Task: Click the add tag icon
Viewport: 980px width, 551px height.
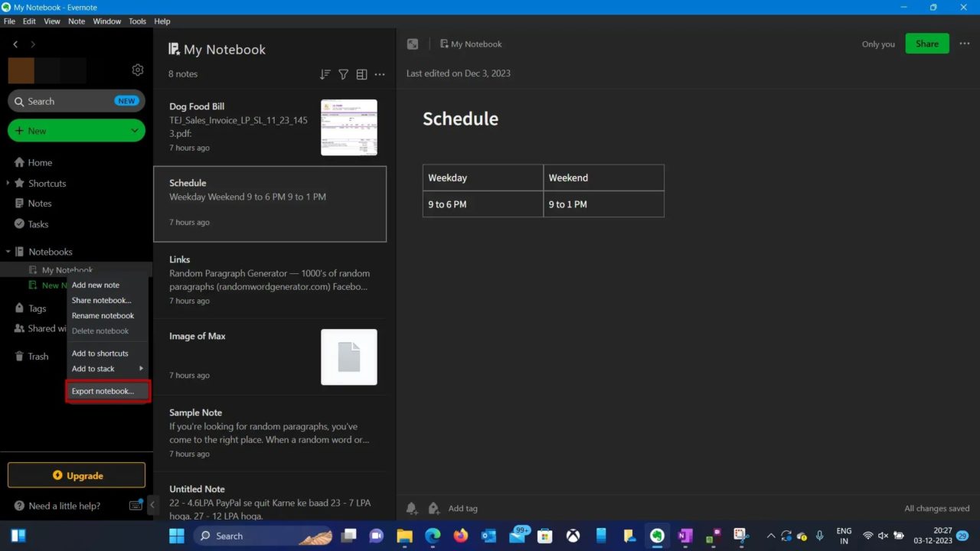Action: (433, 507)
